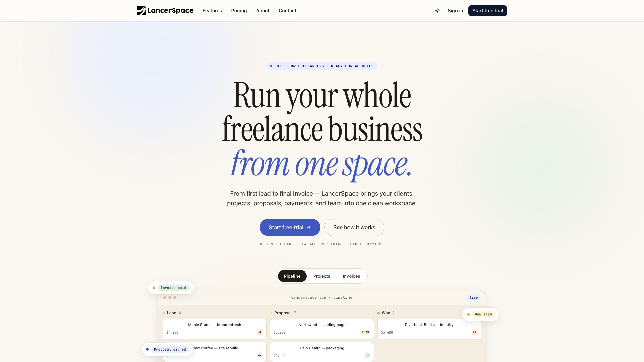Click the Lead column header
This screenshot has height=362, width=644.
click(x=172, y=313)
